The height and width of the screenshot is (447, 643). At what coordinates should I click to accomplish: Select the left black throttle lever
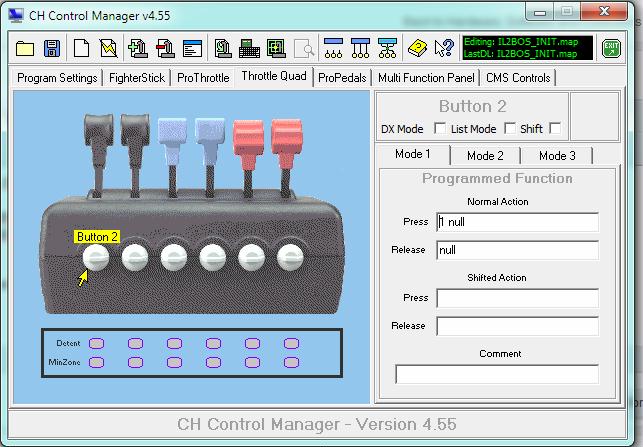(98, 155)
